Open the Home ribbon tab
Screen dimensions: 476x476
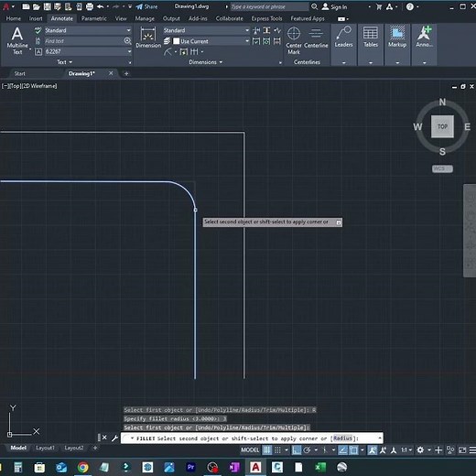[x=14, y=18]
